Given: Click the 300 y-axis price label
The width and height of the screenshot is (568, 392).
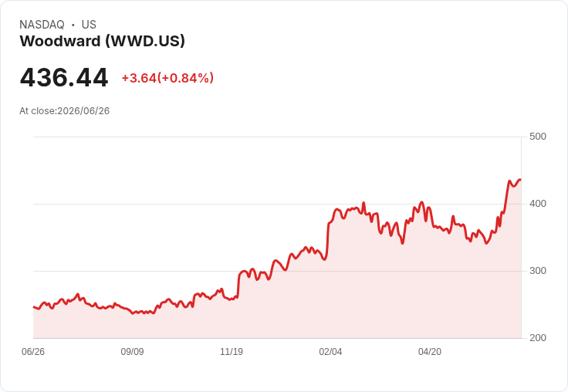Looking at the screenshot, I should 538,271.
